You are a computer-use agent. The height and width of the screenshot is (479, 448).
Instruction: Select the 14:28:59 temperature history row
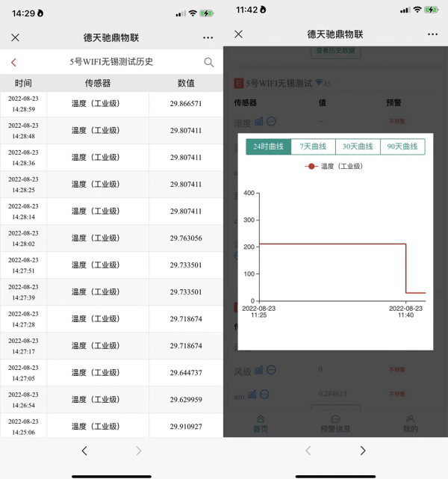111,104
